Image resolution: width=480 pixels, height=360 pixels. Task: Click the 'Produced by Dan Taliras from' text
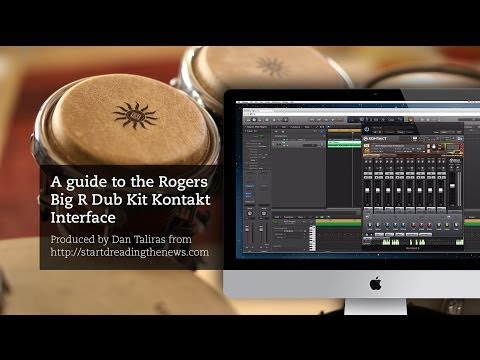click(x=121, y=239)
